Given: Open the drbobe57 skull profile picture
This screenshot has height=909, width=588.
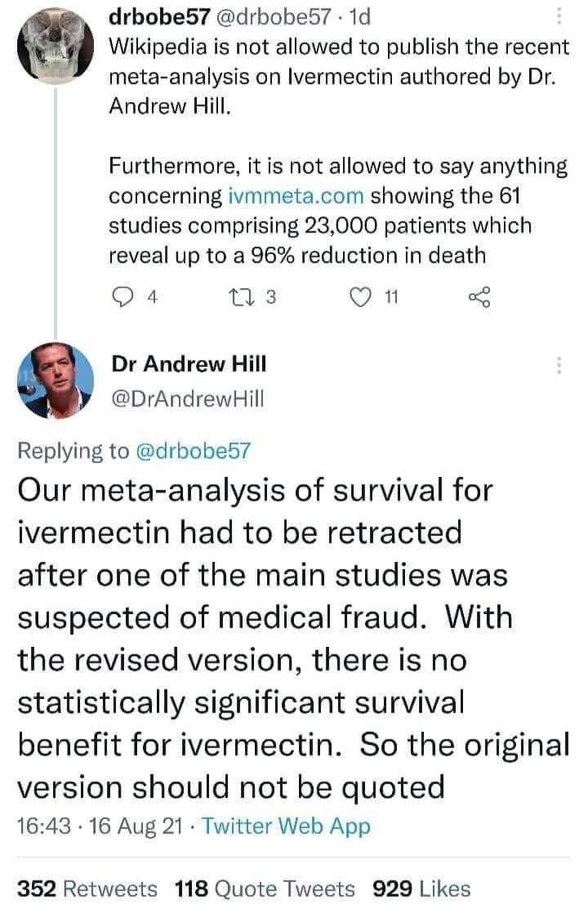Looking at the screenshot, I should (54, 41).
